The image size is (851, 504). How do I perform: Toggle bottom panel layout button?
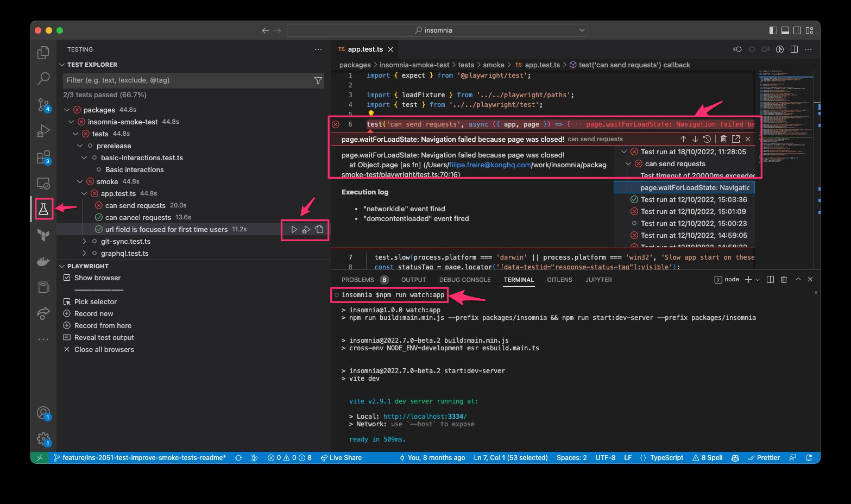click(x=785, y=30)
